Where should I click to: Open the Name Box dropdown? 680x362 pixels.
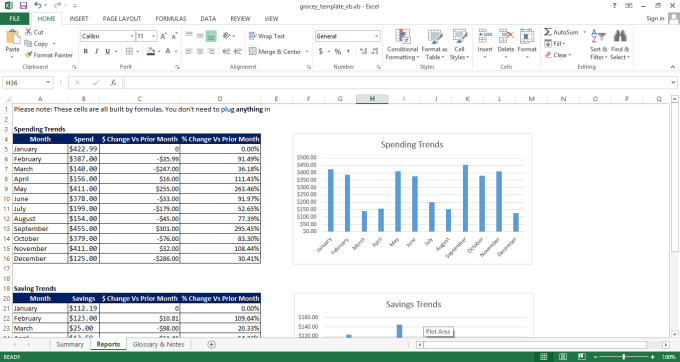tap(48, 82)
